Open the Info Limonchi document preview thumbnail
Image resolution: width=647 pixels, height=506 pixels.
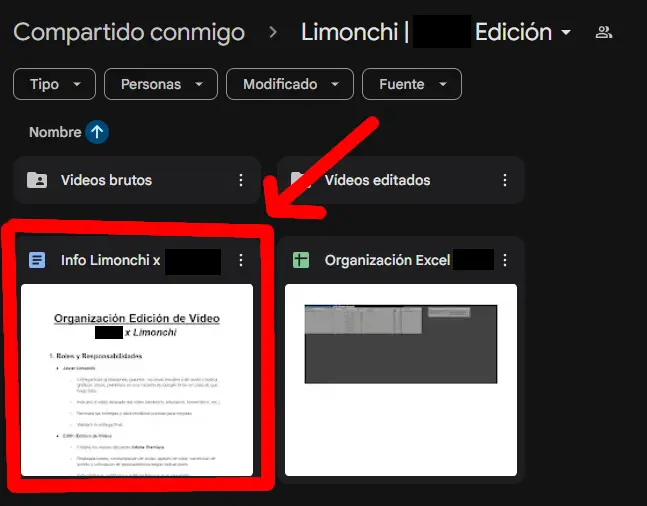[x=137, y=380]
